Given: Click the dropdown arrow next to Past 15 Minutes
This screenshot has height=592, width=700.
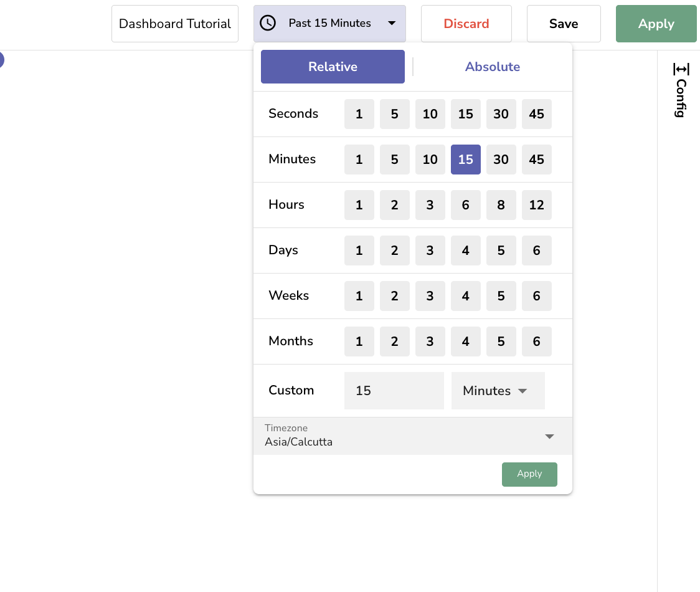Looking at the screenshot, I should point(392,23).
